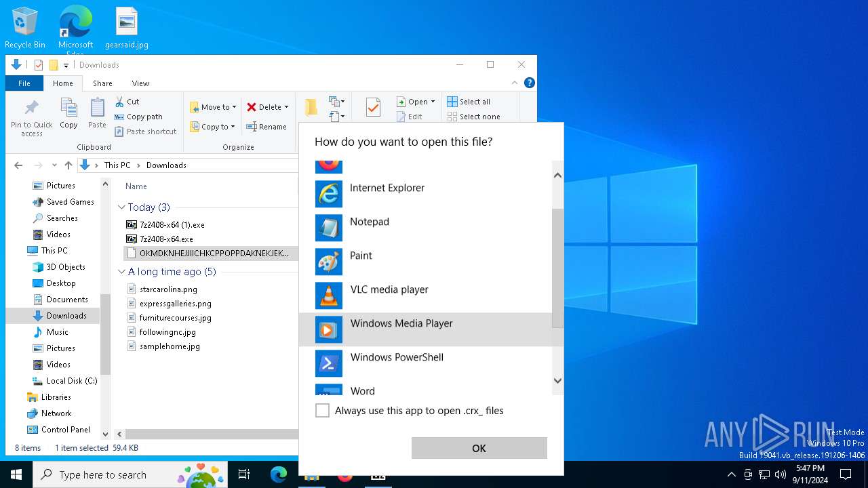Enable Always use this app checkbox
Image resolution: width=868 pixels, height=488 pixels.
click(323, 411)
